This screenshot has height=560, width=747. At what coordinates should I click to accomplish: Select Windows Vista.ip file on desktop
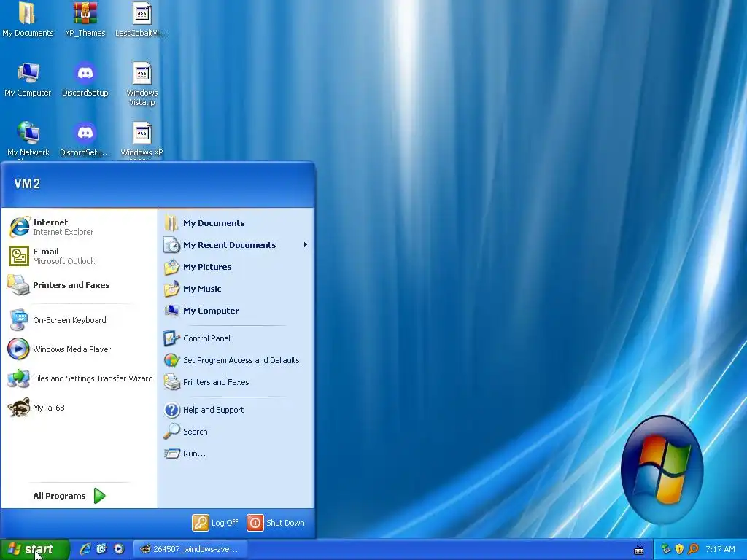(x=142, y=84)
